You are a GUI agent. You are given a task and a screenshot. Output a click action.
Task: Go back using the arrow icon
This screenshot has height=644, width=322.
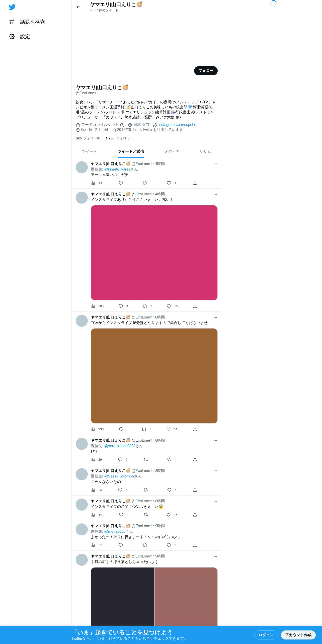tap(78, 7)
